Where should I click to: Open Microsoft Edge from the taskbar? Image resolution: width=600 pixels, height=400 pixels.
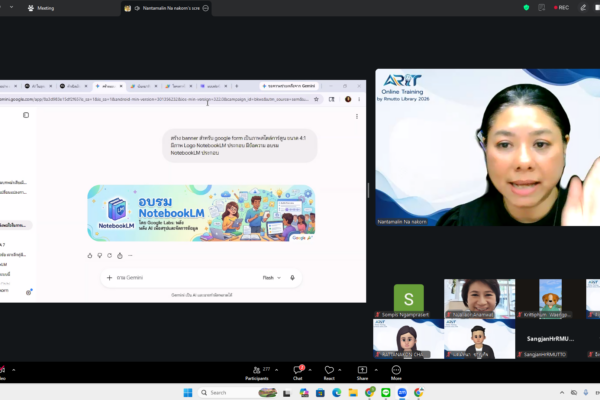(x=336, y=392)
